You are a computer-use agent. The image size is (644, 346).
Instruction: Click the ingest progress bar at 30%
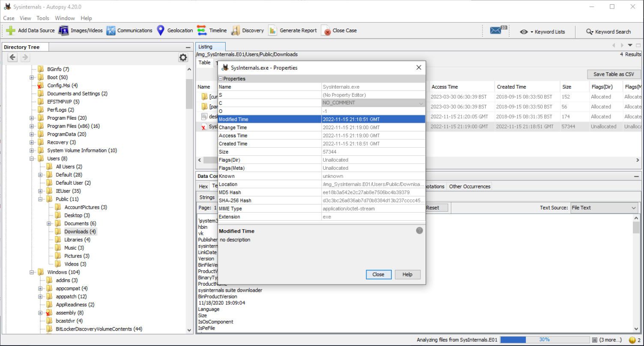coord(544,340)
